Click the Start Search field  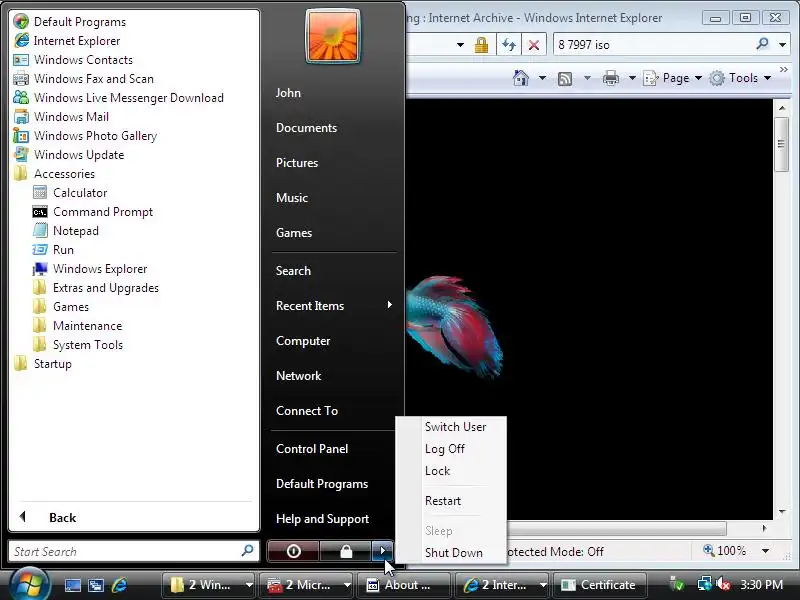pos(134,551)
